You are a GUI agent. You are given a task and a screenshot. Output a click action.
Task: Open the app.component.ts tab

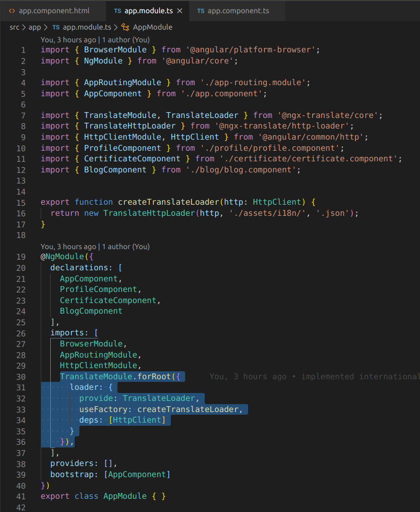pyautogui.click(x=238, y=11)
